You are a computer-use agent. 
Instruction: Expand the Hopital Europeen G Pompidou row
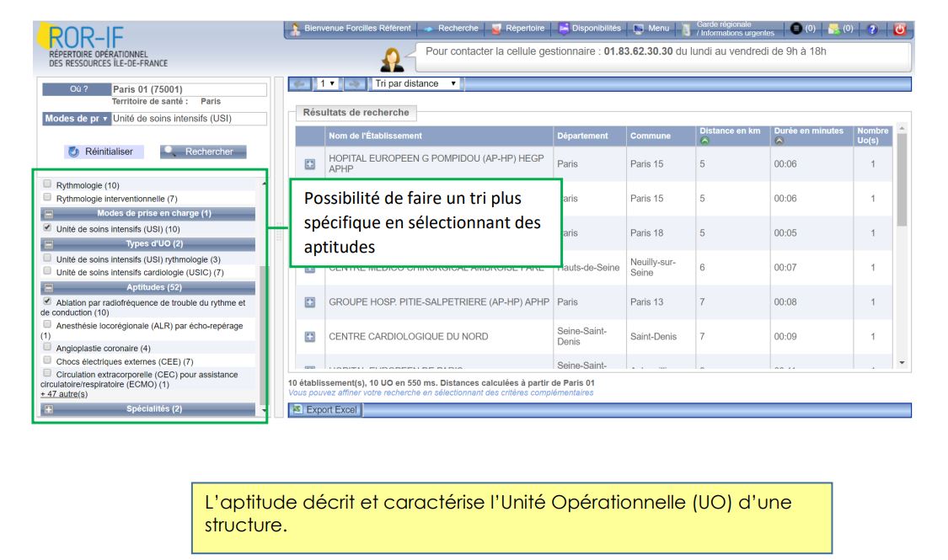[x=309, y=163]
